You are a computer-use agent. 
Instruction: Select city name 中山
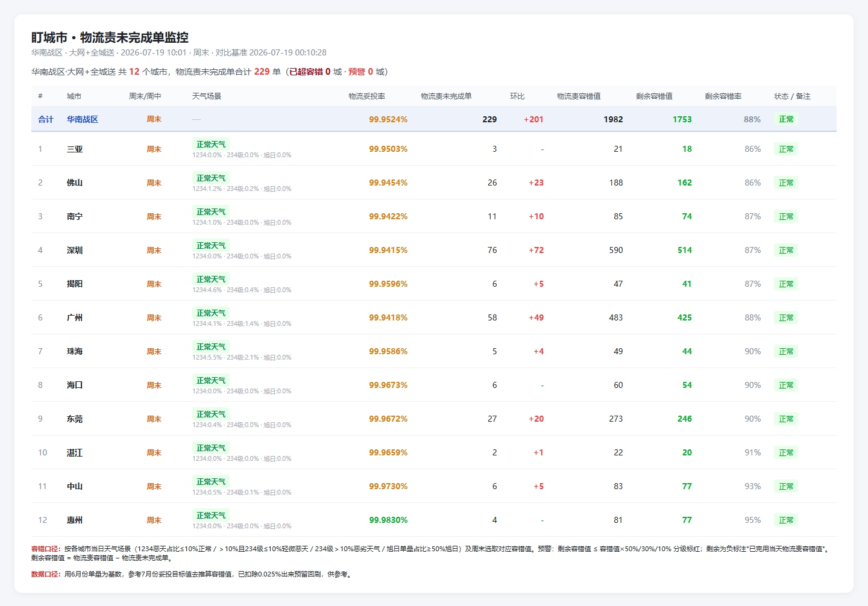tap(75, 486)
